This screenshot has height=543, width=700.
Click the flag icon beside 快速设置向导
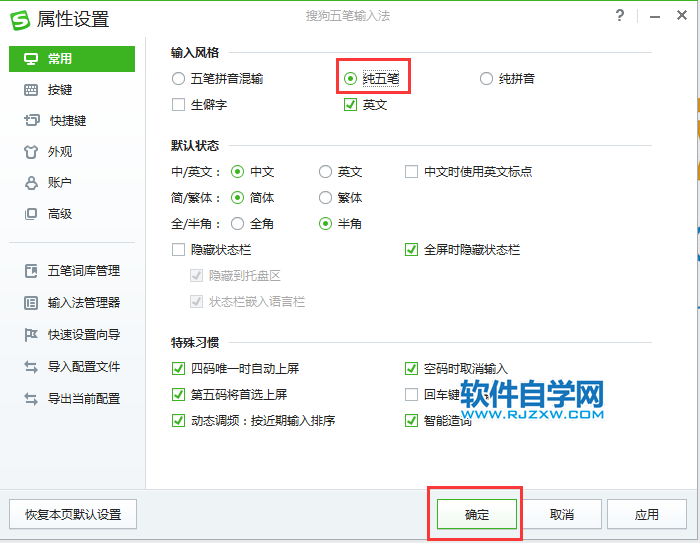[x=31, y=334]
